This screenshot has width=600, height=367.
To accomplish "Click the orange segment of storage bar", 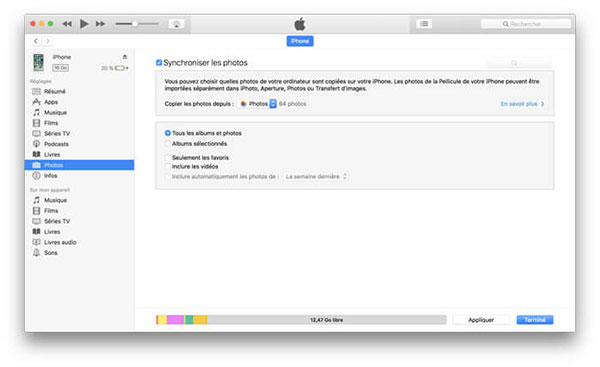I will (x=200, y=320).
